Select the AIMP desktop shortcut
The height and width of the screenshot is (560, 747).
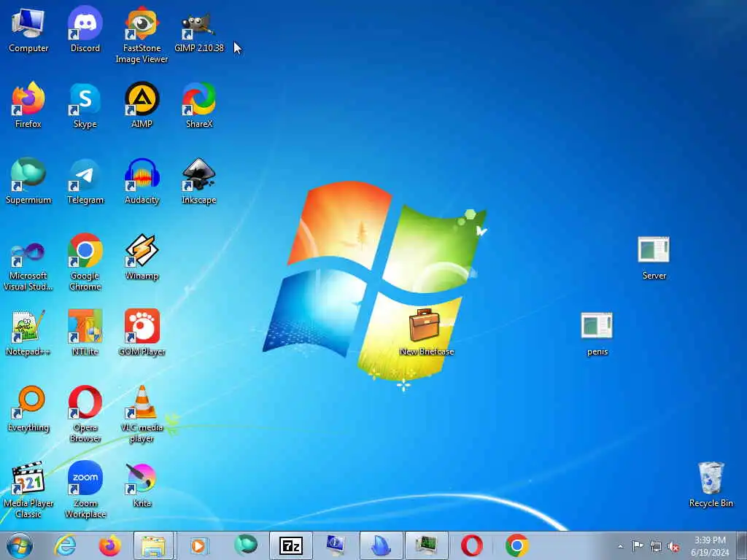(x=142, y=105)
